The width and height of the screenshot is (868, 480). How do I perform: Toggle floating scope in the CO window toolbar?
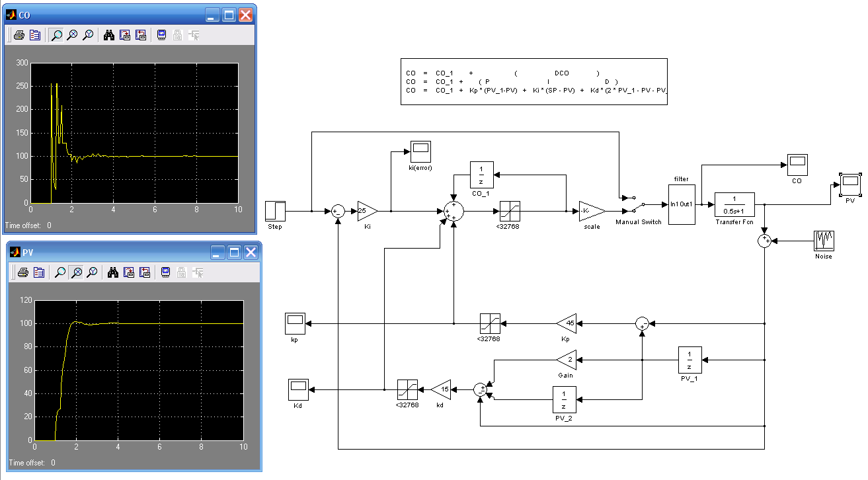162,35
